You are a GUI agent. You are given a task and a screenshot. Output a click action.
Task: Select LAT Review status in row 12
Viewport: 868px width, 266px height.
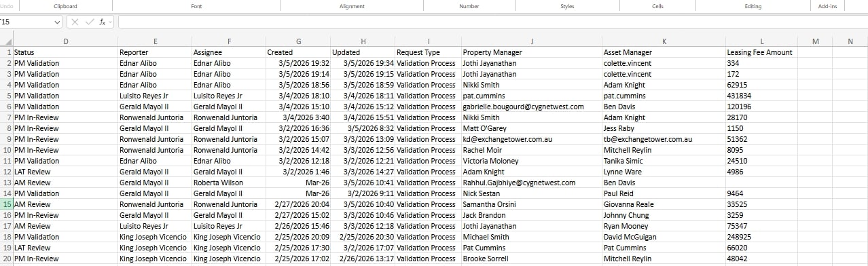click(x=65, y=172)
